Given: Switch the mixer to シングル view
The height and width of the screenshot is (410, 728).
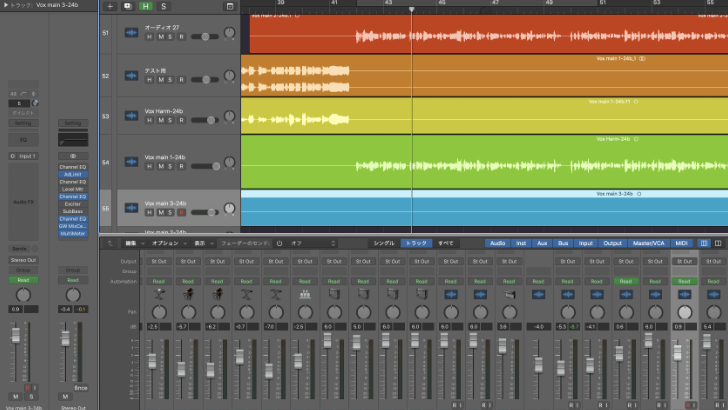Looking at the screenshot, I should click(x=384, y=243).
